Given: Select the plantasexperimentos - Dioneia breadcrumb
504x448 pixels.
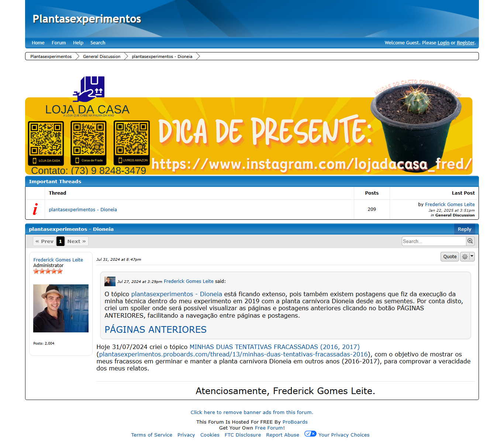Looking at the screenshot, I should click(x=162, y=57).
